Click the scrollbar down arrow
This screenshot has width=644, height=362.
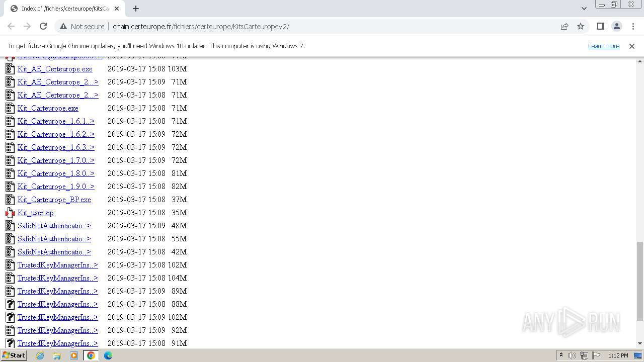[640, 343]
